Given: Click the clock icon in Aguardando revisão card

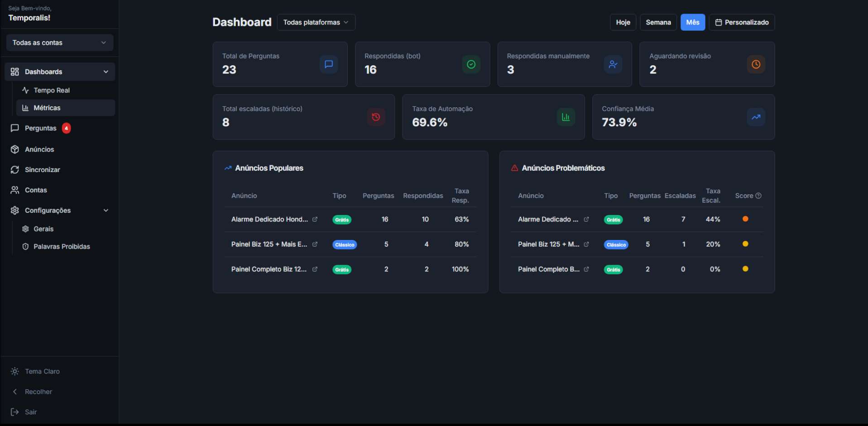Looking at the screenshot, I should (x=756, y=64).
